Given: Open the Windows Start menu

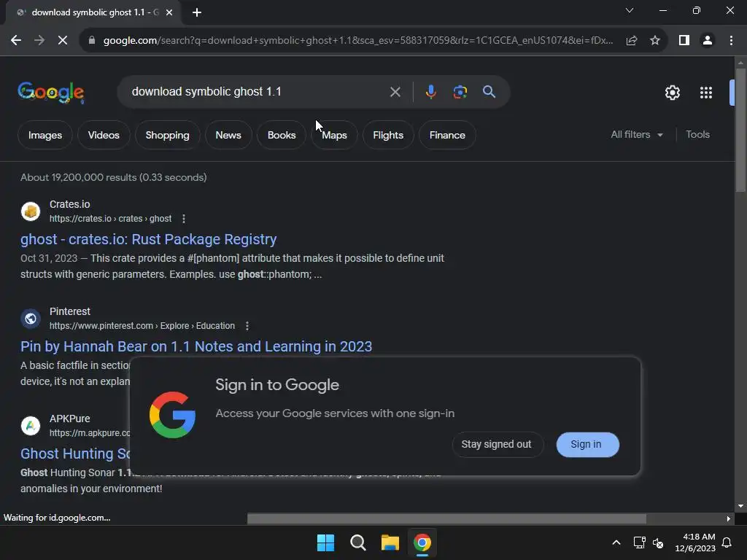Looking at the screenshot, I should tap(325, 542).
